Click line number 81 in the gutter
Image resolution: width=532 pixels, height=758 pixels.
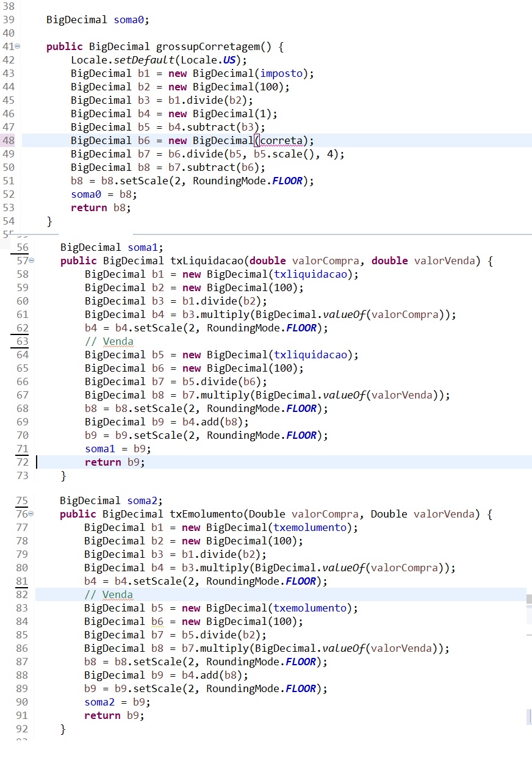click(x=22, y=581)
